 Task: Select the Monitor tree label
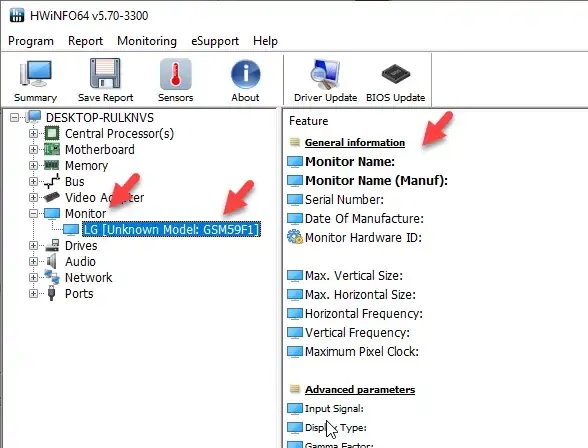tap(86, 213)
